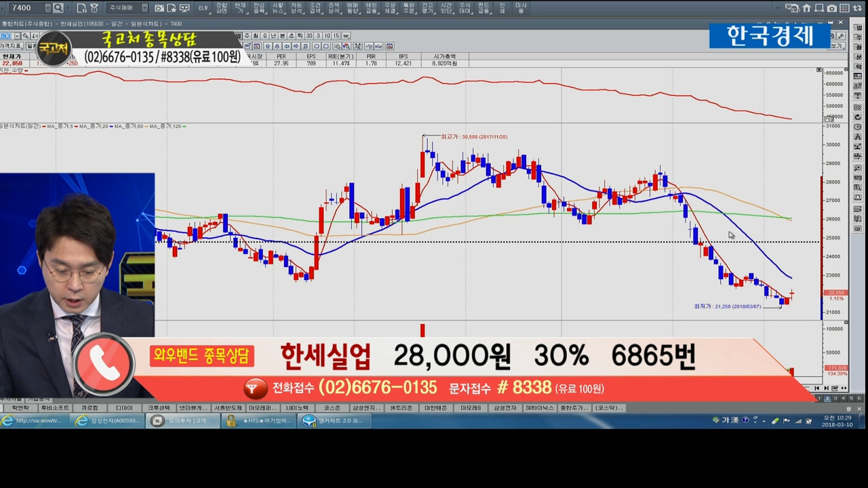
Task: Click the 30 period button
Action: tap(309, 36)
